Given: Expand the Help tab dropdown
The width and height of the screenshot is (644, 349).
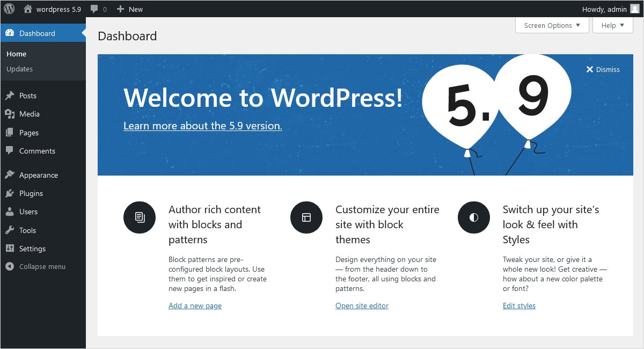Looking at the screenshot, I should [612, 25].
